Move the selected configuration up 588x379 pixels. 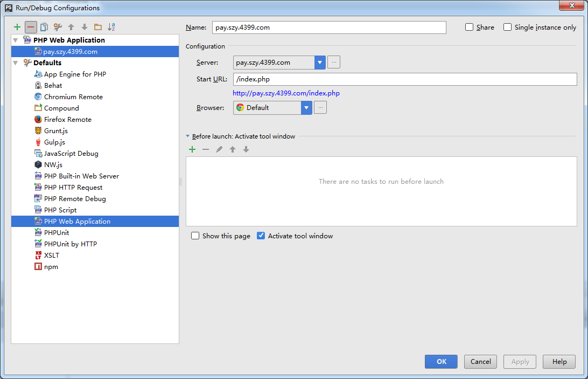(x=71, y=27)
